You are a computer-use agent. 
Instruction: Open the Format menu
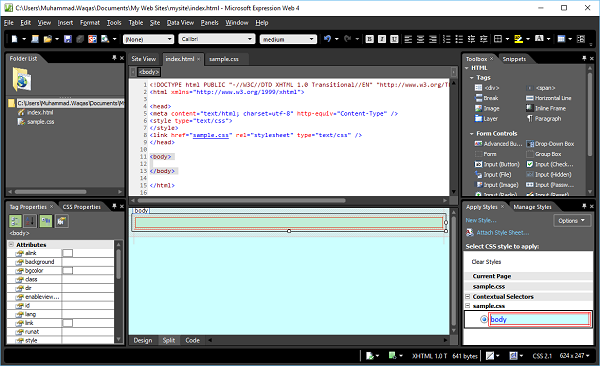click(x=90, y=23)
